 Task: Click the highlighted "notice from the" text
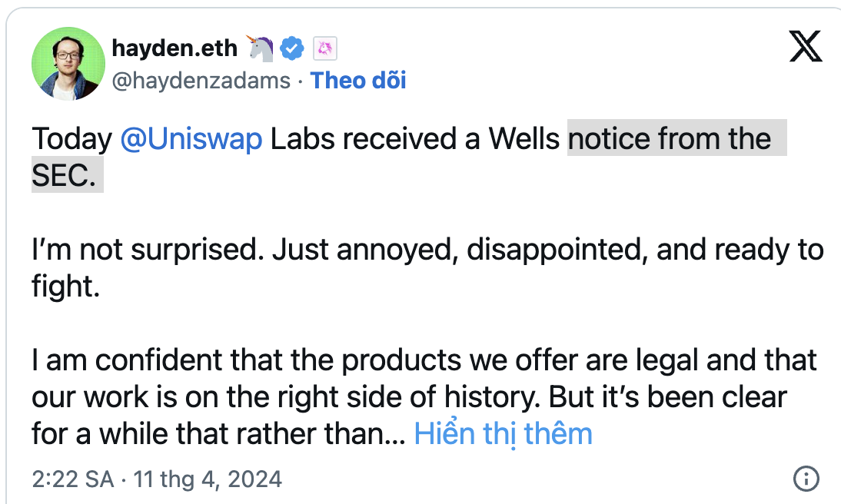coord(669,139)
